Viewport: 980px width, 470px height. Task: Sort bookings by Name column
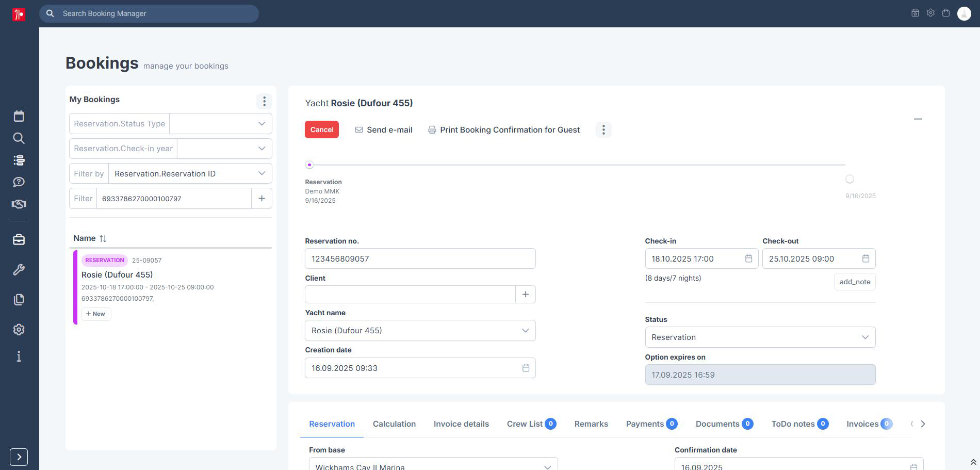(90, 238)
